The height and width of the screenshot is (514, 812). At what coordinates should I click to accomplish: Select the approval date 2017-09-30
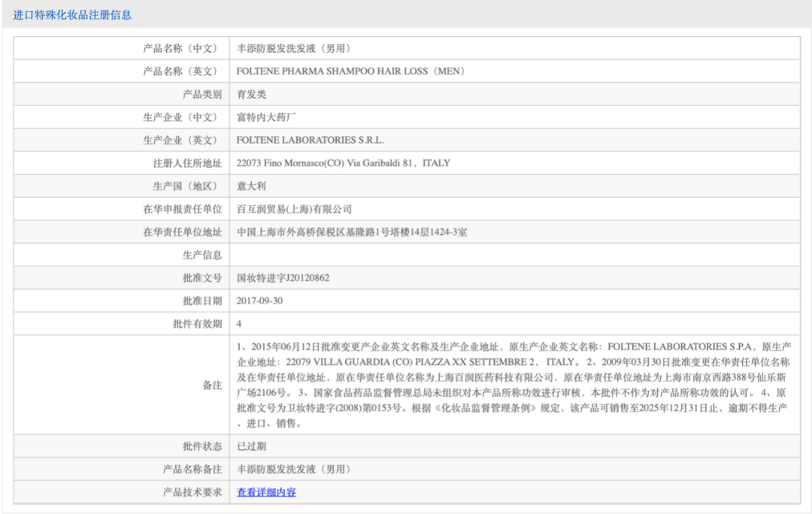259,300
